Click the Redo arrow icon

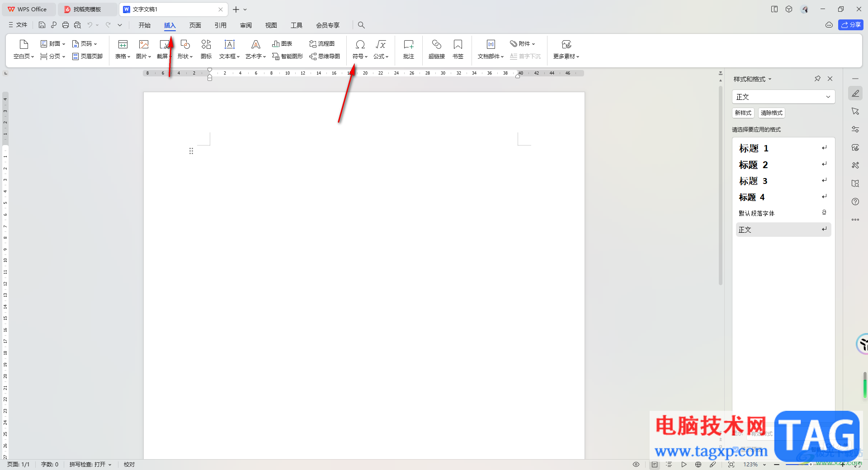pyautogui.click(x=108, y=25)
